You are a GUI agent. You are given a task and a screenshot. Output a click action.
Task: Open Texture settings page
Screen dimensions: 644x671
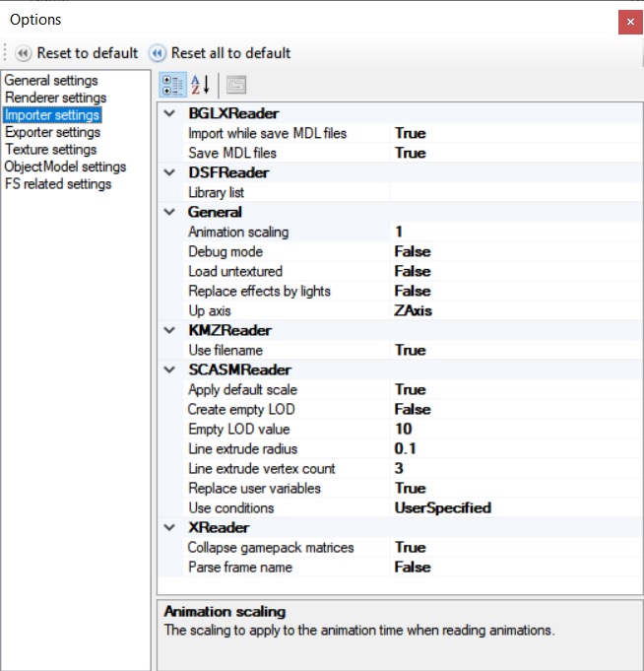pyautogui.click(x=50, y=150)
